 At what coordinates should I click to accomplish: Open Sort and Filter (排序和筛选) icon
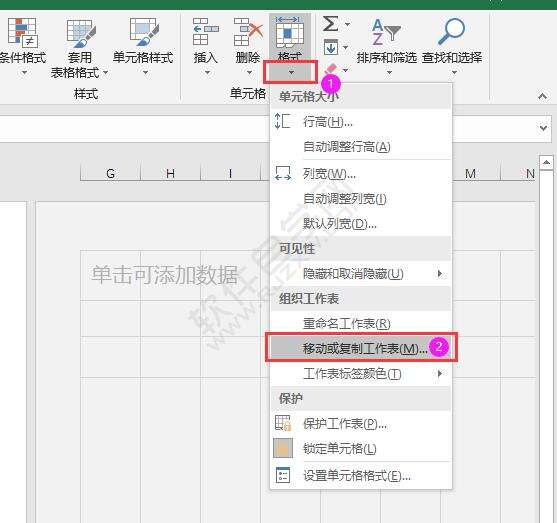tap(386, 31)
